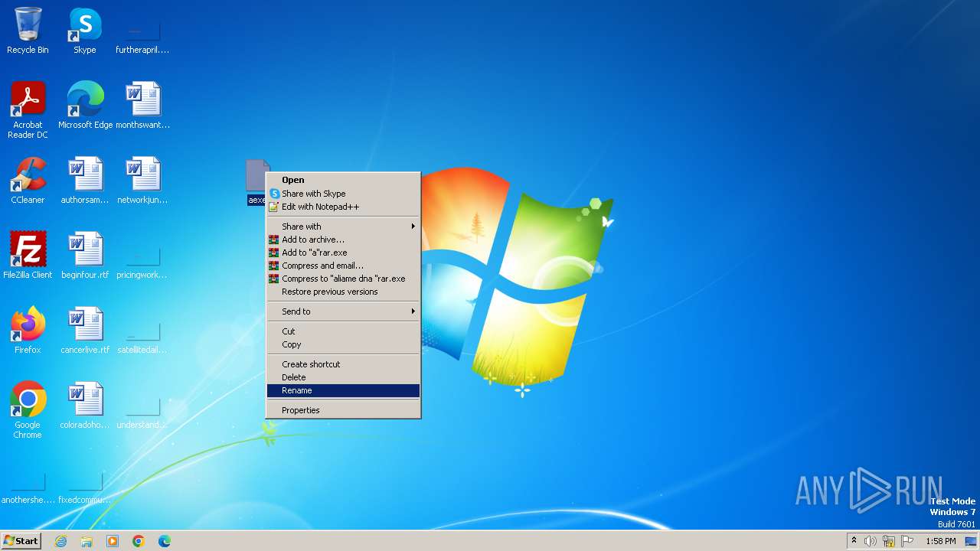Click the Show desktop button
This screenshot has width=980, height=551.
tap(971, 541)
